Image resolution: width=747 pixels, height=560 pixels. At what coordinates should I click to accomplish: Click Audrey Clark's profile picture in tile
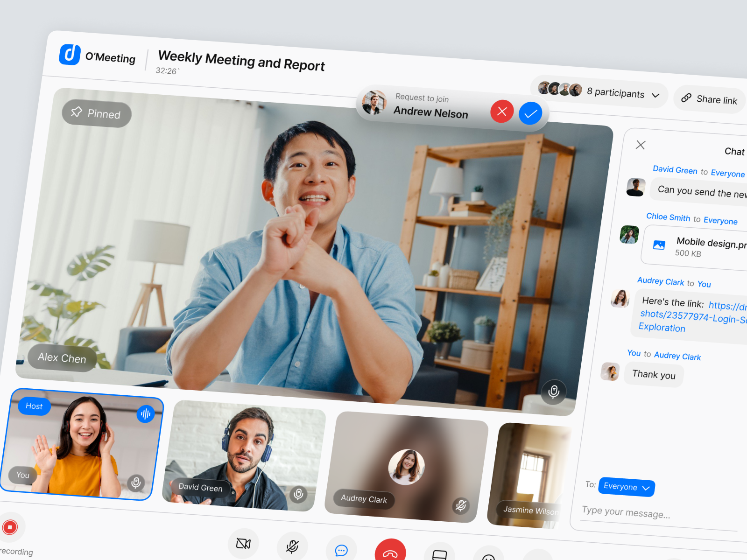coord(406,467)
